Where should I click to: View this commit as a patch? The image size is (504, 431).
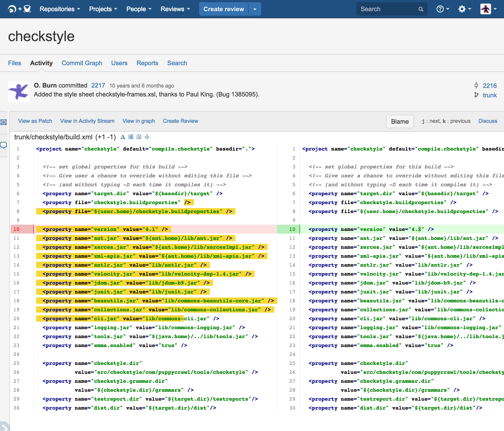(x=35, y=121)
